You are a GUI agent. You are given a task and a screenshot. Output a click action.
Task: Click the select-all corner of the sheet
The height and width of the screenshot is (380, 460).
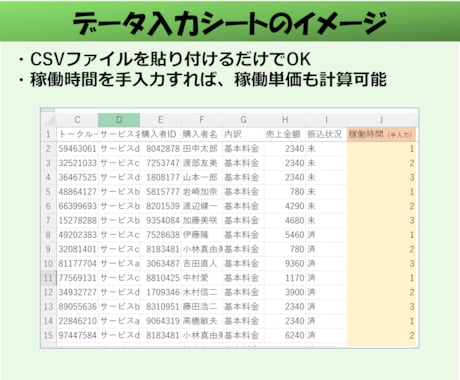coord(49,120)
